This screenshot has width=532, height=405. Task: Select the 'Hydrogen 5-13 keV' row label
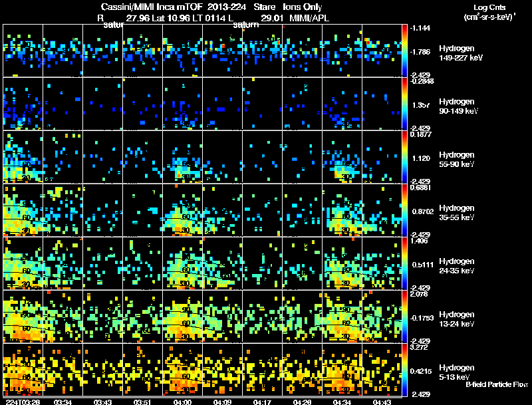pyautogui.click(x=457, y=372)
